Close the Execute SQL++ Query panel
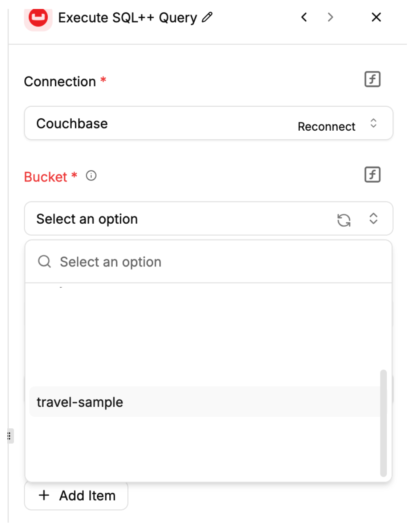Viewport: 415px width, 532px height. pos(376,18)
